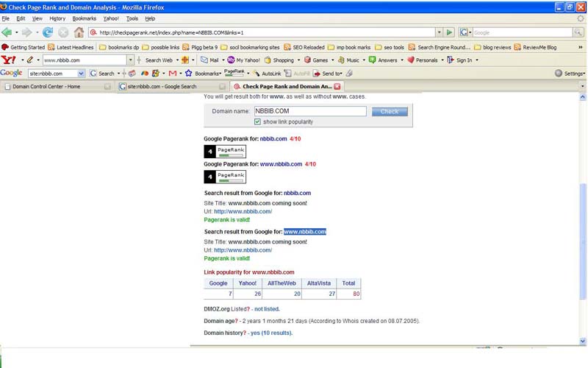Open My Yahoo! toolbar button
The image size is (588, 368).
tap(244, 60)
